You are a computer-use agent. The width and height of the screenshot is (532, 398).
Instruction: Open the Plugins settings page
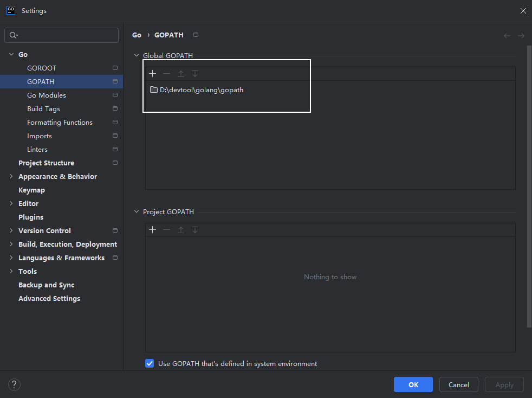pos(31,217)
